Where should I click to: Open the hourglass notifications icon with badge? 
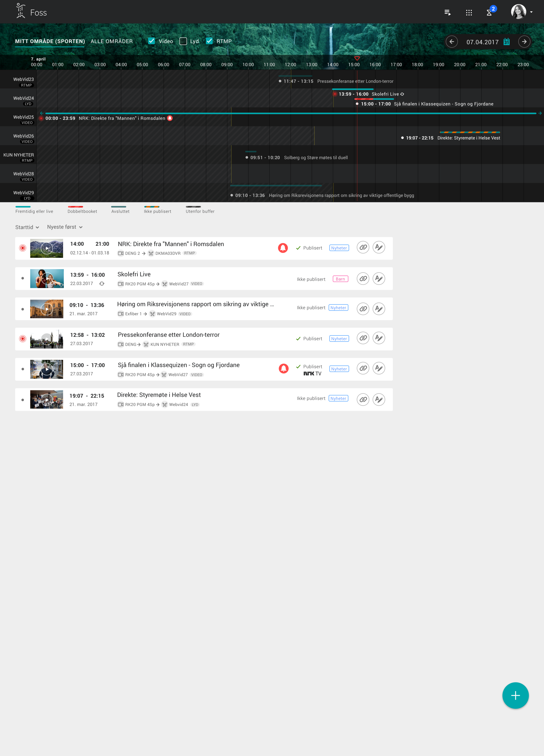[x=489, y=13]
